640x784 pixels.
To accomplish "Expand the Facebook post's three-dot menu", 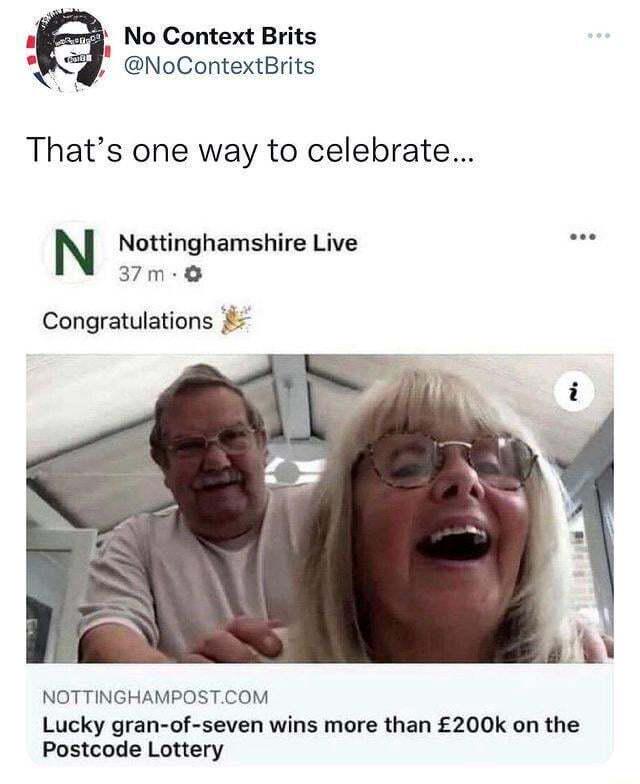I will (x=582, y=237).
